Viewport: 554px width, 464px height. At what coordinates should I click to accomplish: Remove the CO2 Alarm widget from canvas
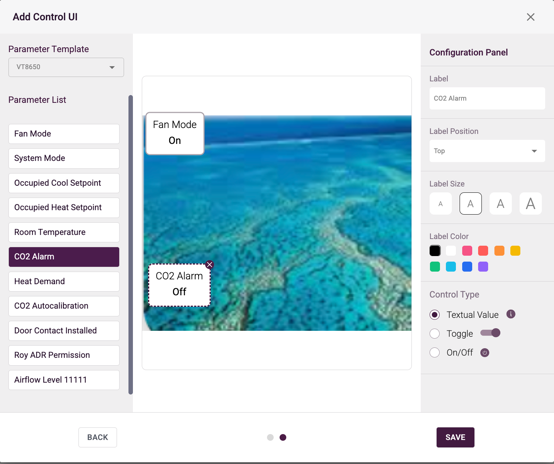(210, 264)
